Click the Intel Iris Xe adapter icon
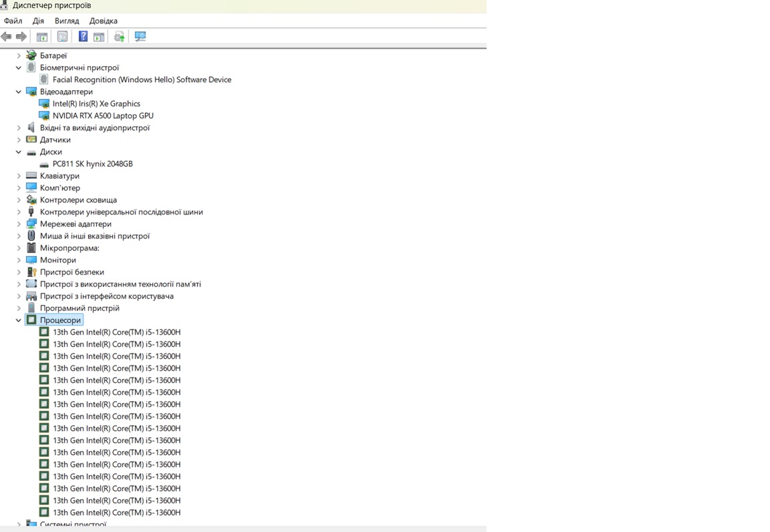Viewport: 770px width, 532px height. click(x=44, y=104)
